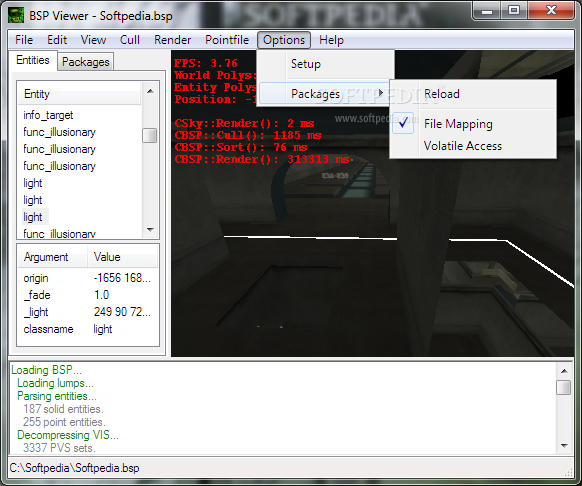
Task: Click the '187 solid entities.' log line
Action: click(63, 409)
